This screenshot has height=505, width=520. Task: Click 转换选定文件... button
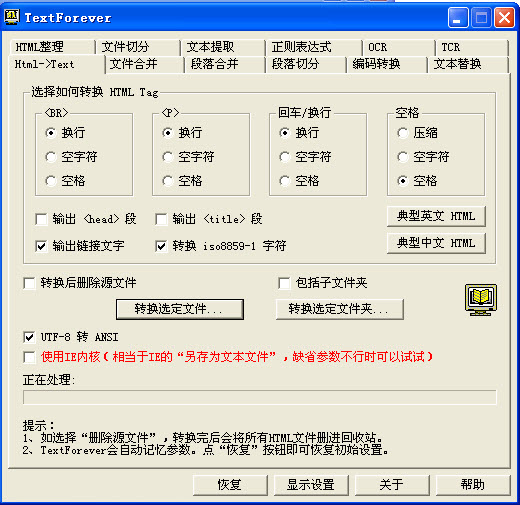(180, 309)
